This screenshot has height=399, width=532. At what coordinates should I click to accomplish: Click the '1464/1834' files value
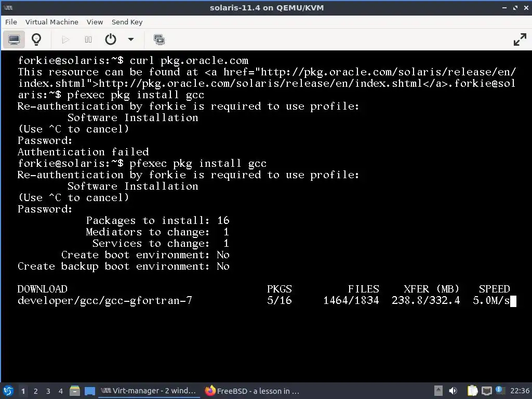(x=351, y=301)
